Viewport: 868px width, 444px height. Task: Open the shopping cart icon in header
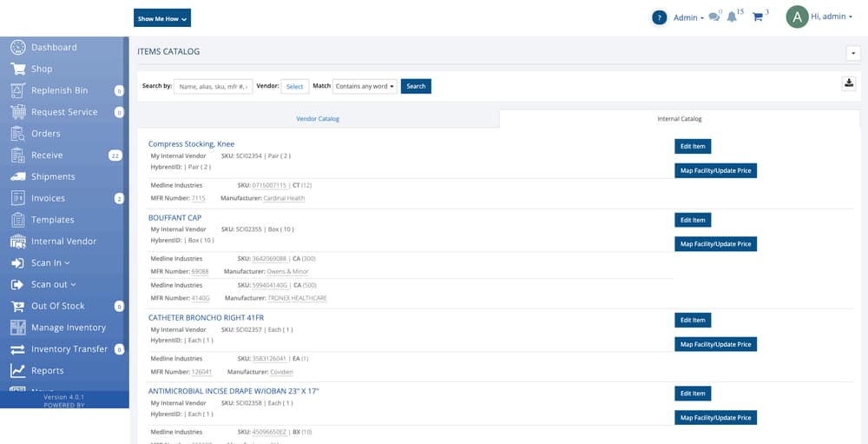757,17
